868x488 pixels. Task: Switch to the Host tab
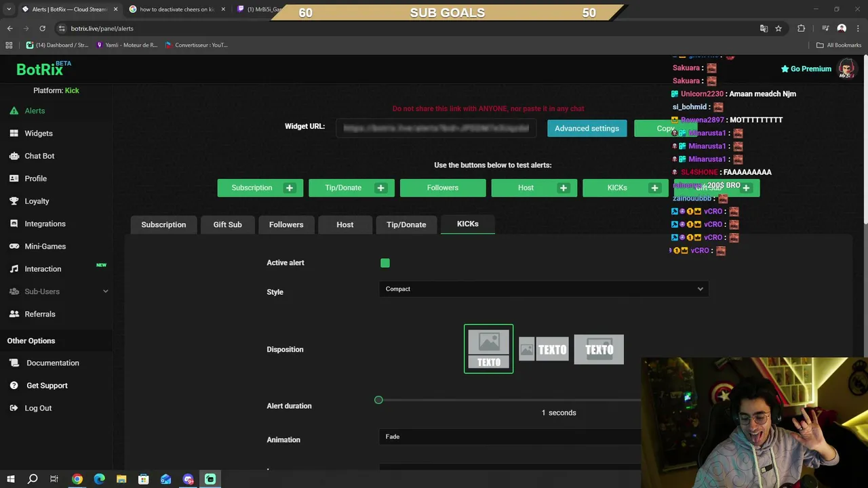pos(344,224)
